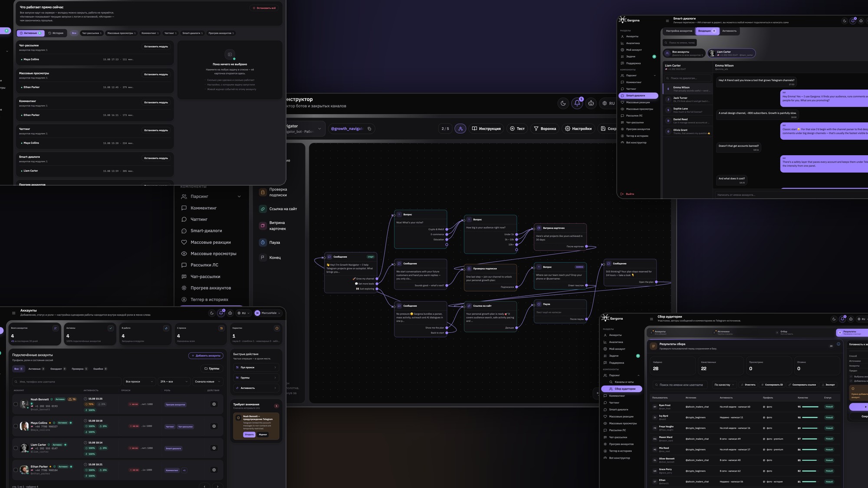Image resolution: width=868 pixels, height=488 pixels.
Task: Select the Массовые просмотры filter chip in the tasks panel
Action: pyautogui.click(x=122, y=33)
